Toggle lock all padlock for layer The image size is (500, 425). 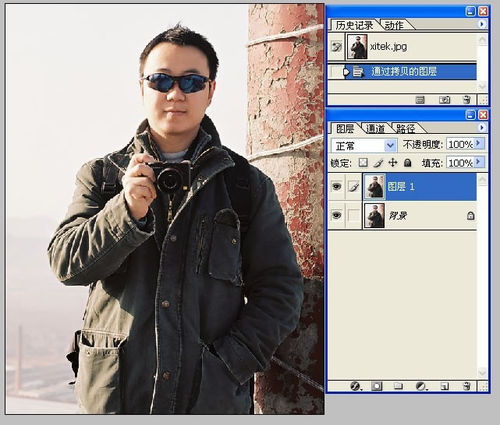407,163
